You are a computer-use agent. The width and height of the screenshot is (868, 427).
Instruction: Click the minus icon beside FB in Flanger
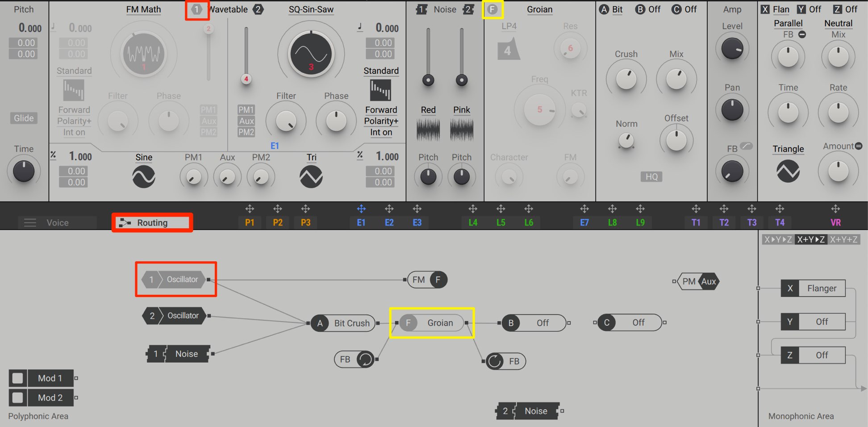click(802, 34)
